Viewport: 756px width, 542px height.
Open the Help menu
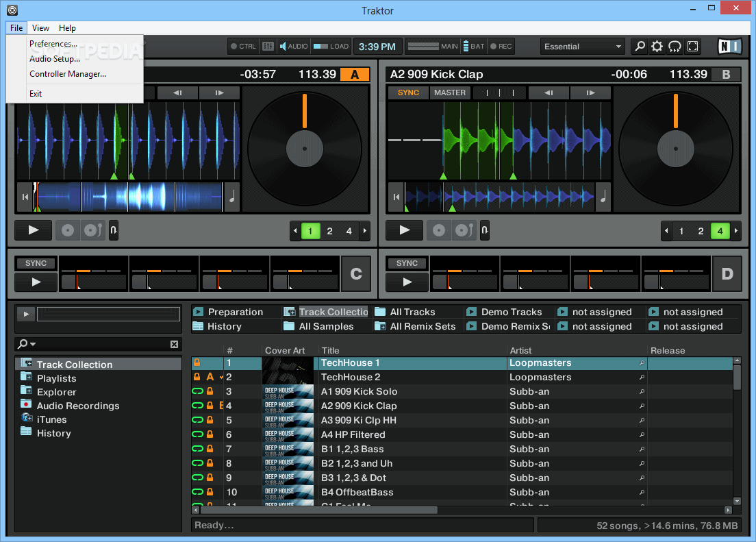point(68,28)
